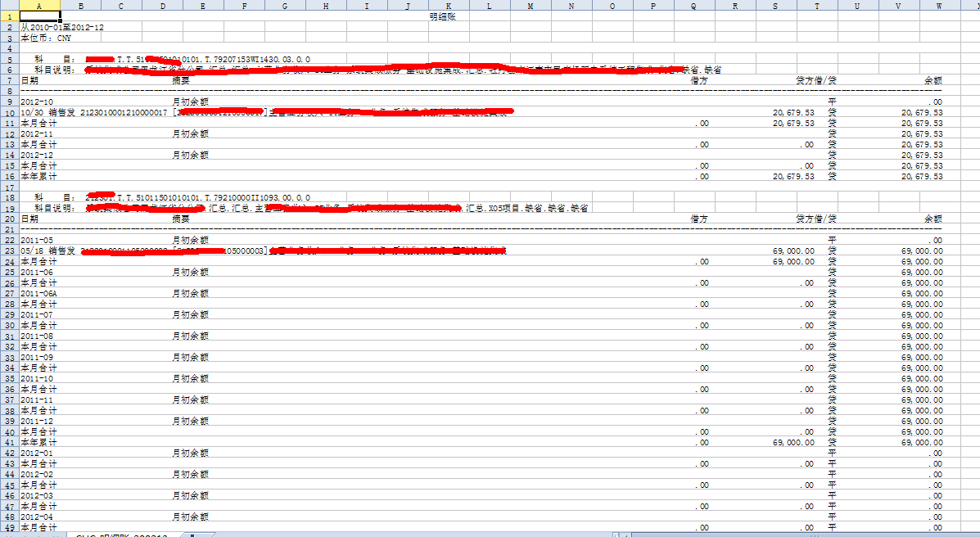Click the 摘要 header in row 7

click(181, 81)
